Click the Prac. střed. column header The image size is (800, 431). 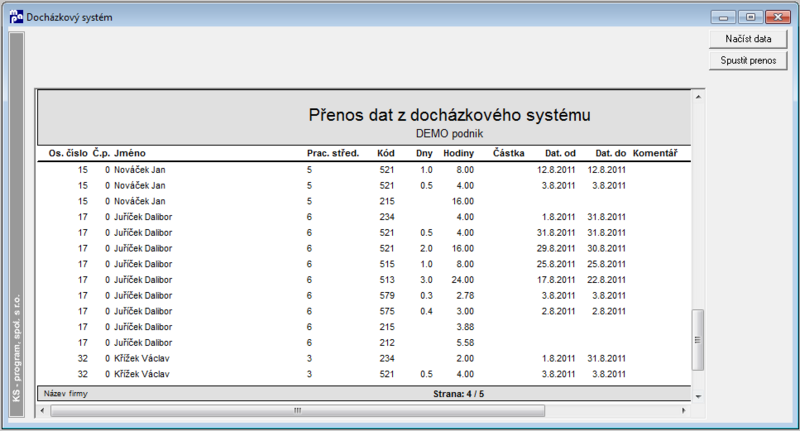coord(333,153)
